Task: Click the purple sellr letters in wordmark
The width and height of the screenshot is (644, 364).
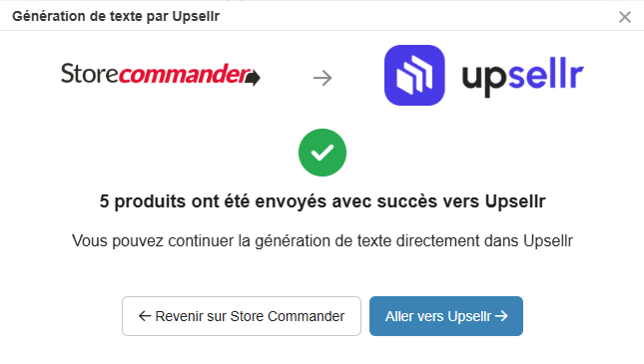Action: point(546,74)
